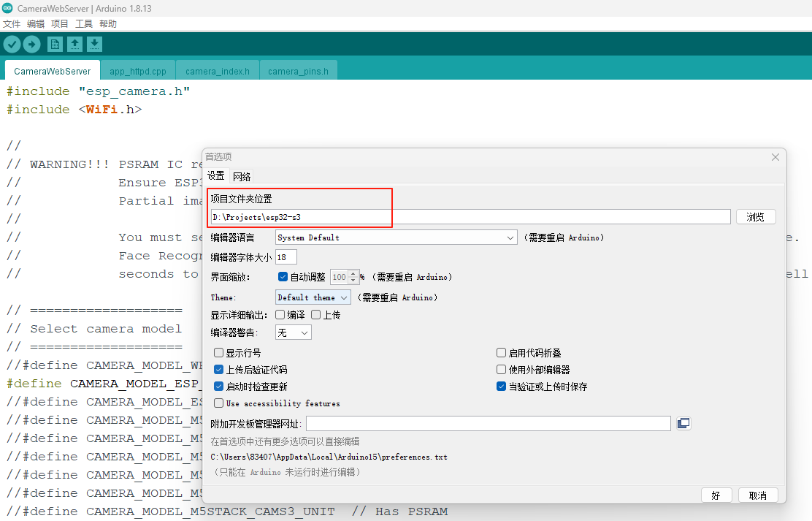Click the #include <WiFi.h> code line
Viewport: 812px width, 521px height.
point(74,110)
